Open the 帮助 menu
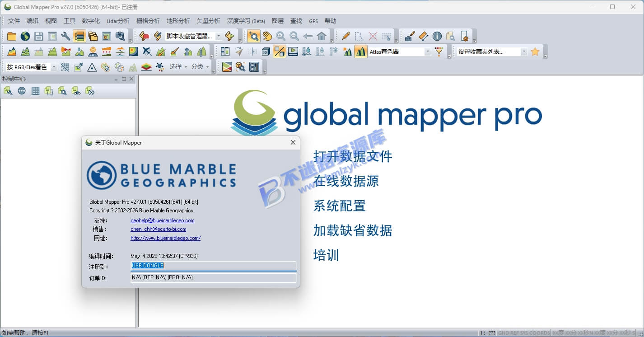 [x=331, y=21]
